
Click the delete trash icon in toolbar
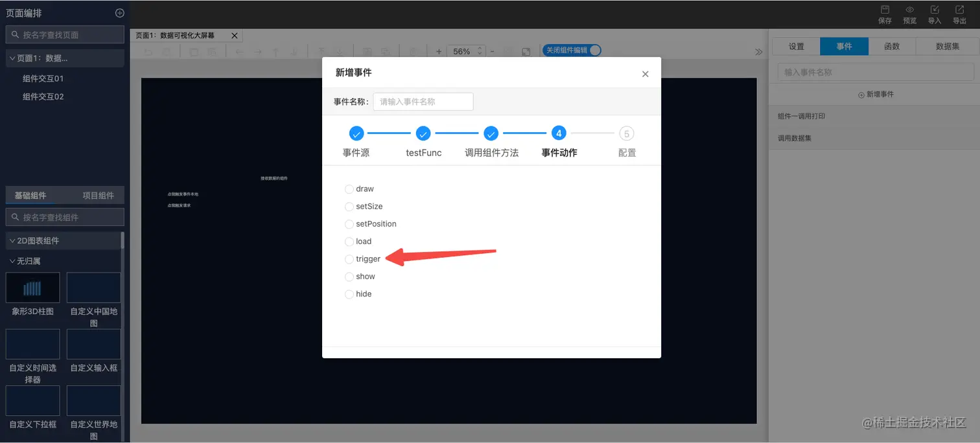click(413, 52)
